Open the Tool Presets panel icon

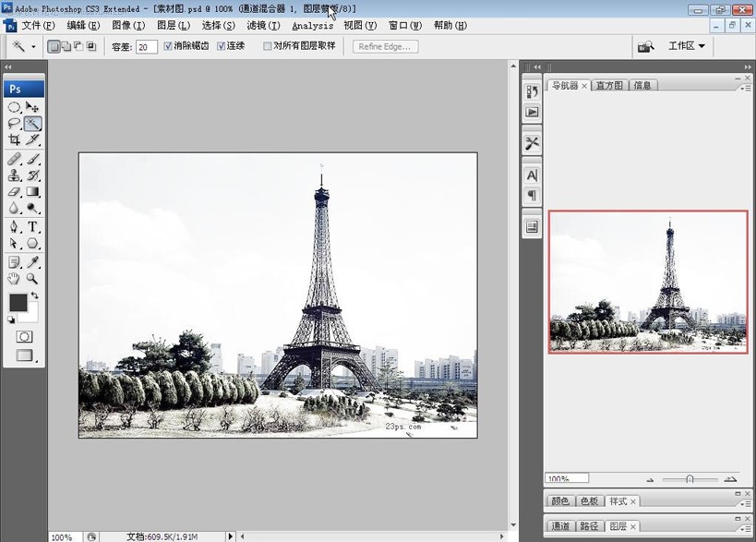coord(532,143)
